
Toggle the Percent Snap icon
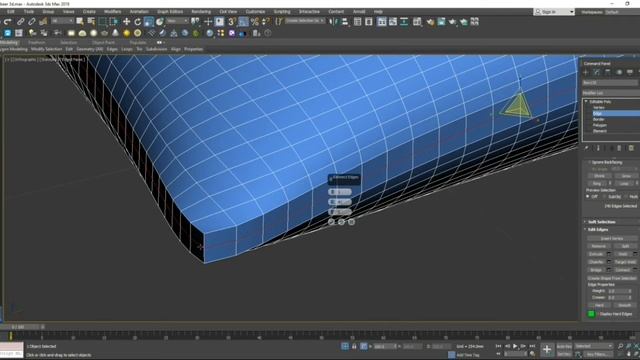click(255, 22)
